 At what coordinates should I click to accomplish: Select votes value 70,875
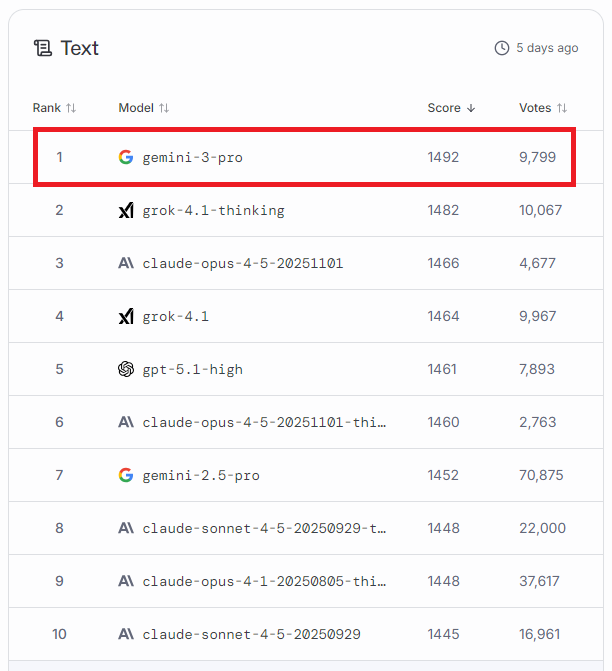coord(541,475)
